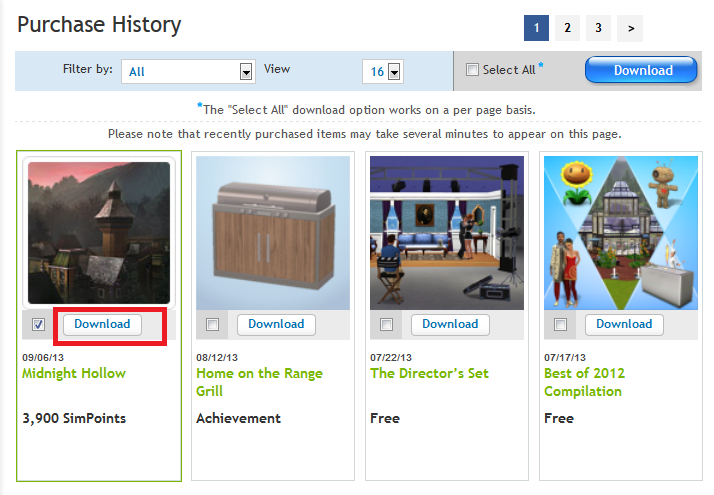
Task: Go to page 3 of purchase history
Action: tap(598, 28)
